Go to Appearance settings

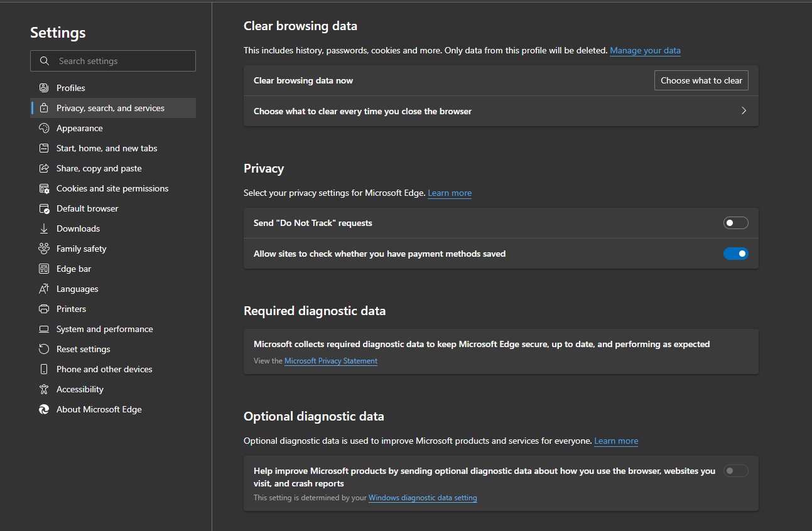113,128
